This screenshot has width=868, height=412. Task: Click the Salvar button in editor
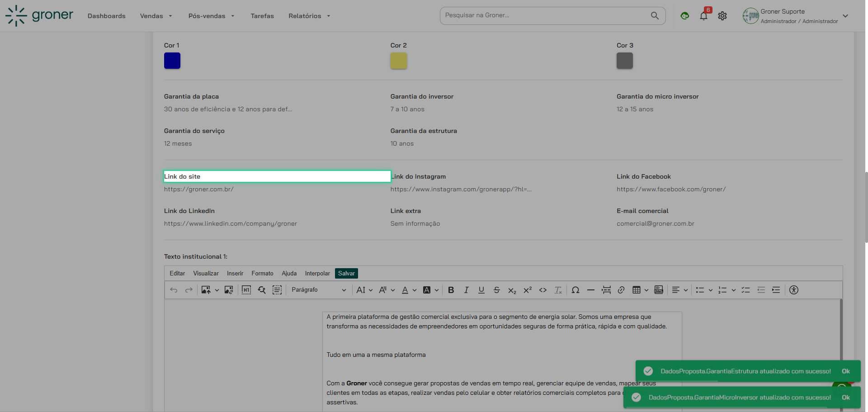tap(346, 273)
